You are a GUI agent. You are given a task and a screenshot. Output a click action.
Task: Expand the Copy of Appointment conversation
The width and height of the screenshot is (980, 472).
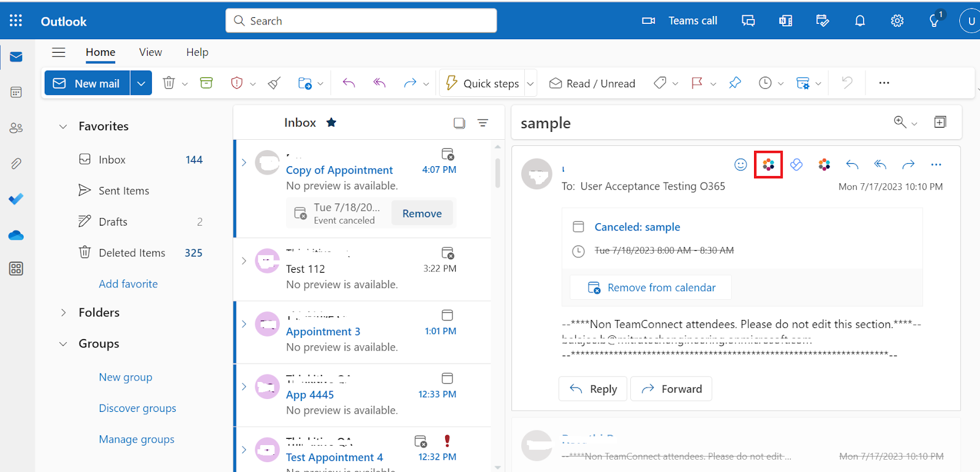click(244, 162)
